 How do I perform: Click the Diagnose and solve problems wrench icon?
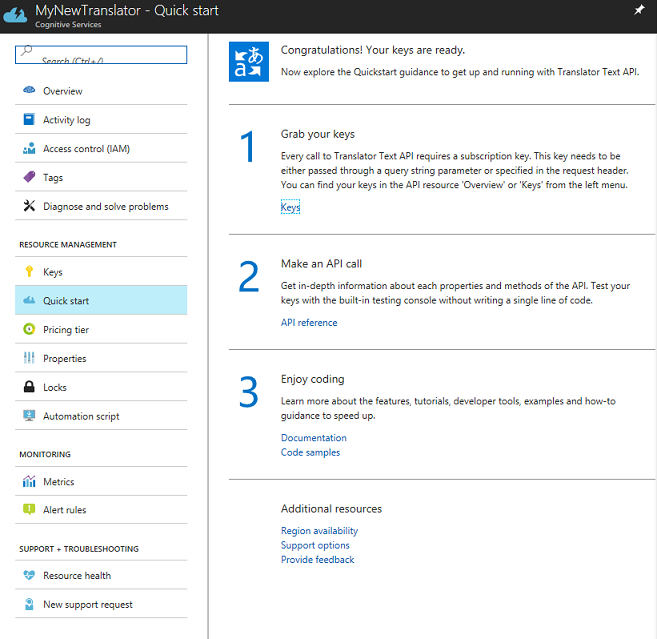(x=28, y=207)
